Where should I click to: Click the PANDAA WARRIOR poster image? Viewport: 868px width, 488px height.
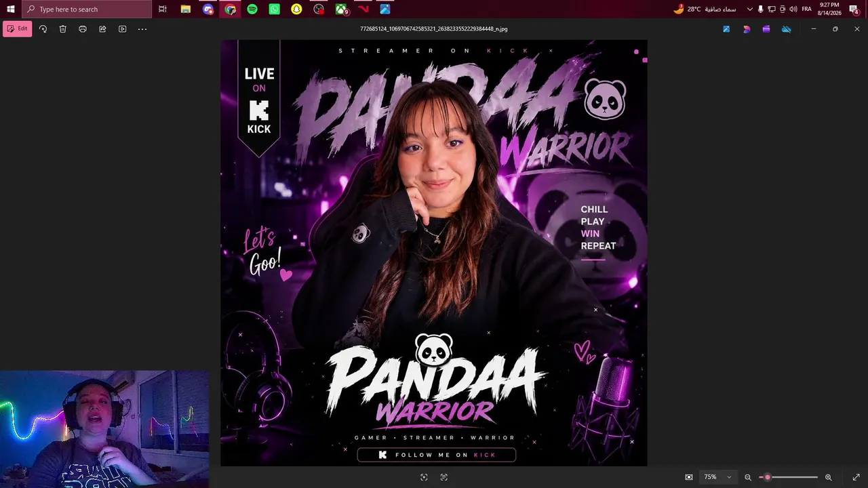tap(434, 253)
